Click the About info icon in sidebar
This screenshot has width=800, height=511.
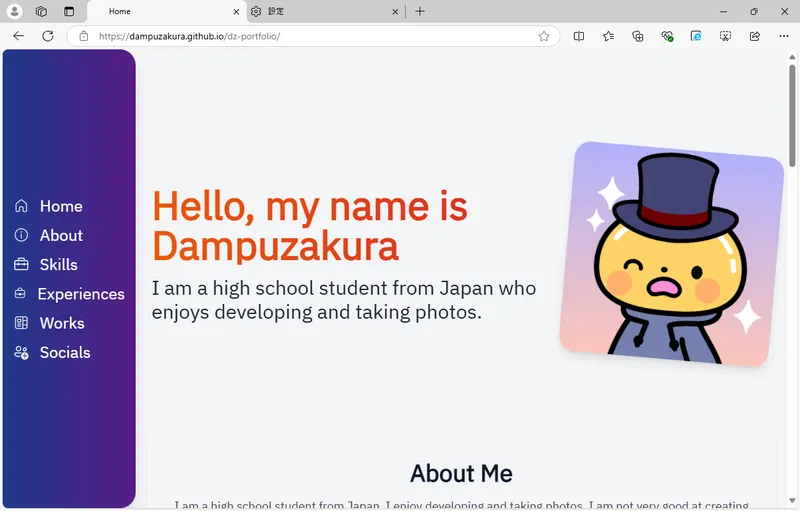pos(21,235)
